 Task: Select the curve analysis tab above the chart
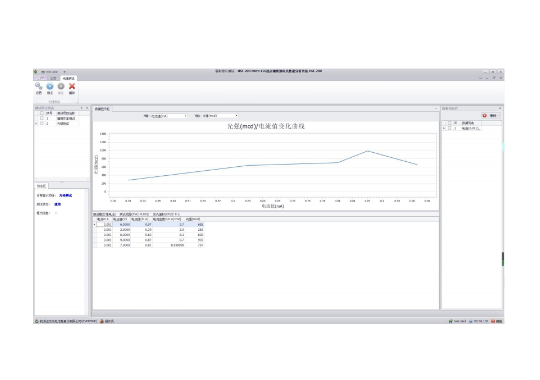click(x=102, y=109)
